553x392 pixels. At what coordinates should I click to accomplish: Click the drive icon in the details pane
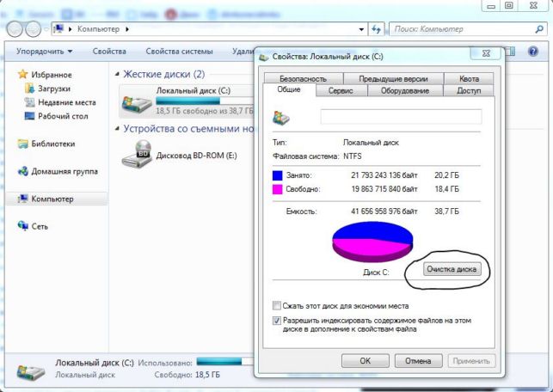pos(31,372)
